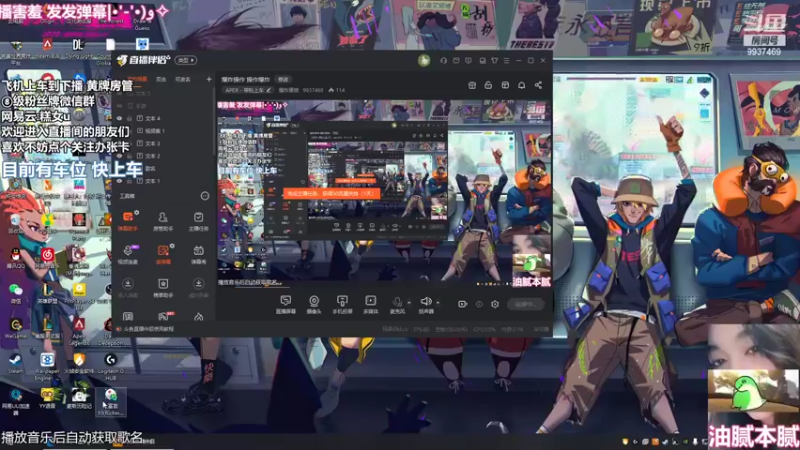The height and width of the screenshot is (450, 800).
Task: Expand the microphone dropdown arrow
Action: click(408, 303)
